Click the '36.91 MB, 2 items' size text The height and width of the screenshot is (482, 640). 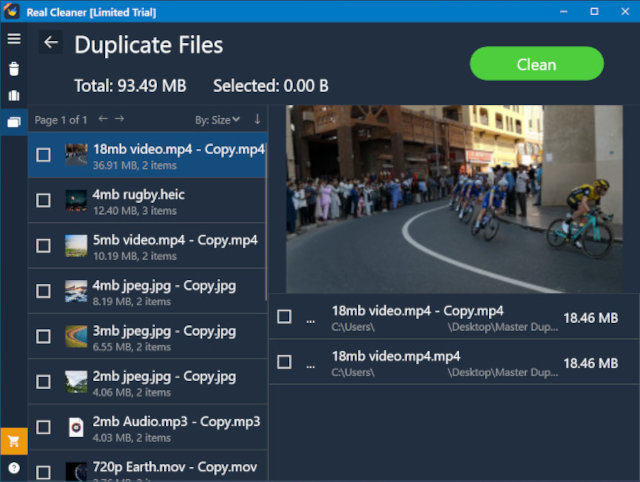[x=135, y=165]
